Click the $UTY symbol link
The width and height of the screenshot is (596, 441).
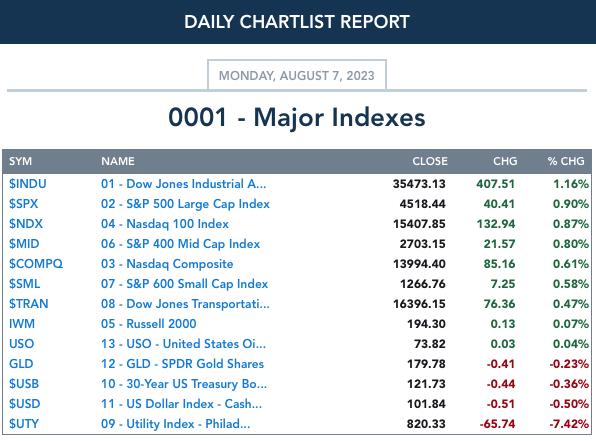(24, 424)
